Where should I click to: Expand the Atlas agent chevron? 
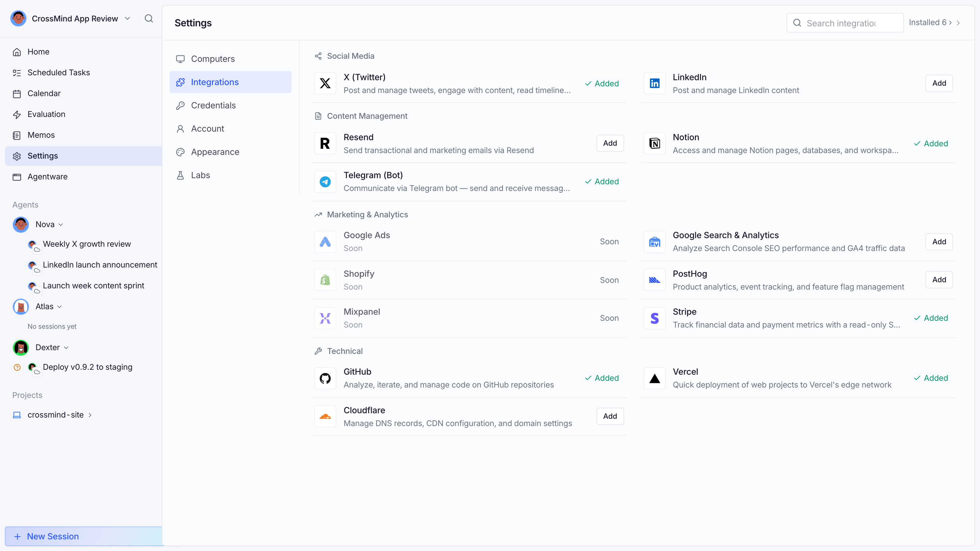tap(60, 307)
